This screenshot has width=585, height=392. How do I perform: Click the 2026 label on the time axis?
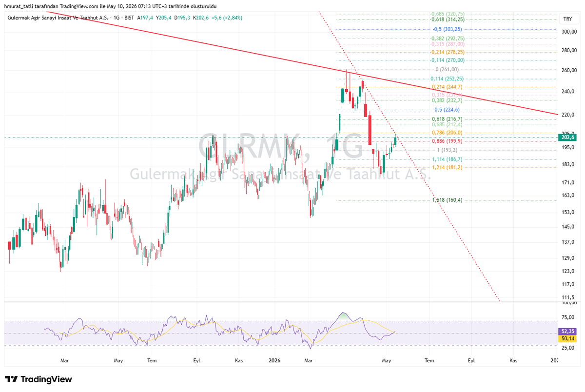tap(274, 361)
